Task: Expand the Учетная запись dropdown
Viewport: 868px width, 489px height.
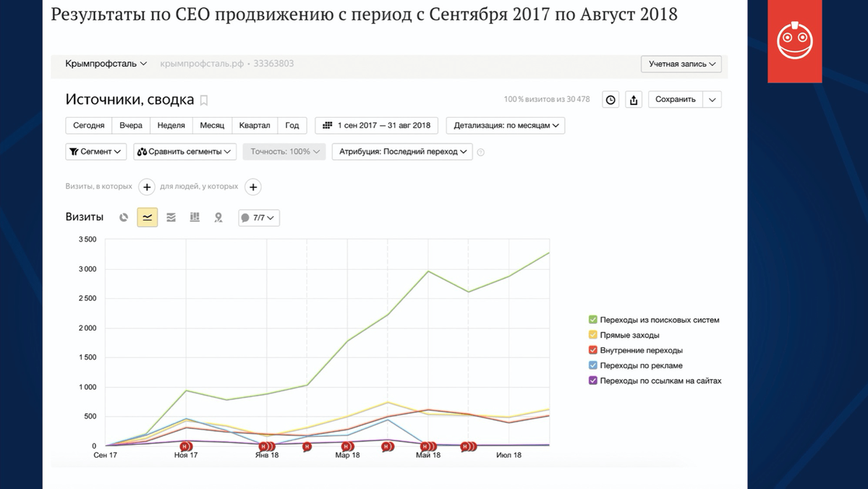Action: (681, 64)
